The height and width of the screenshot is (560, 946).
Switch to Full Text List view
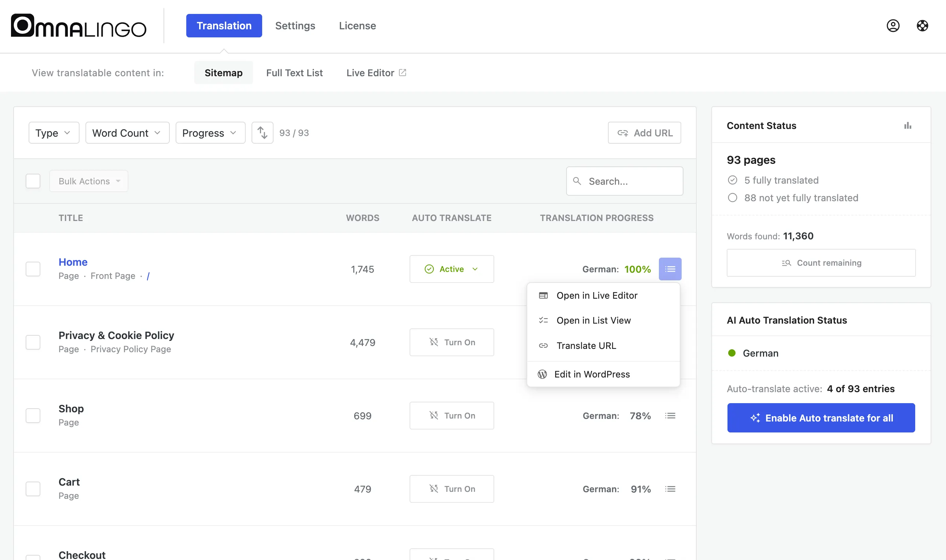point(294,73)
